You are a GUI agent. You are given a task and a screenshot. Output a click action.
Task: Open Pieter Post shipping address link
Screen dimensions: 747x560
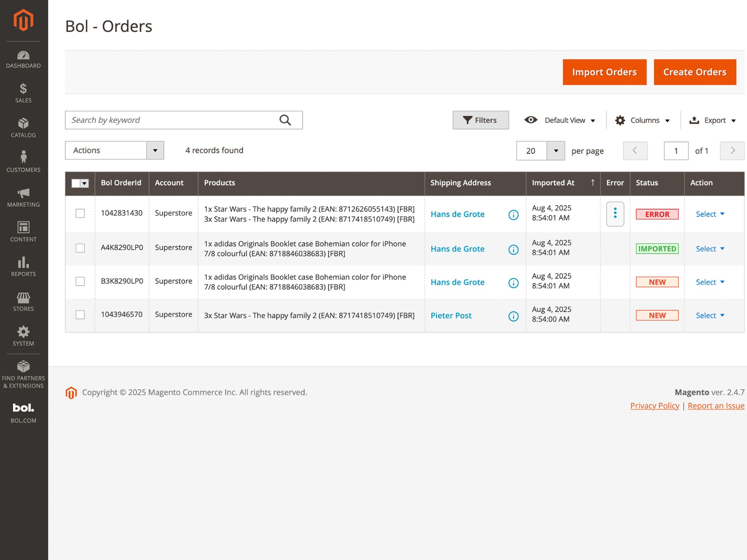(x=451, y=315)
